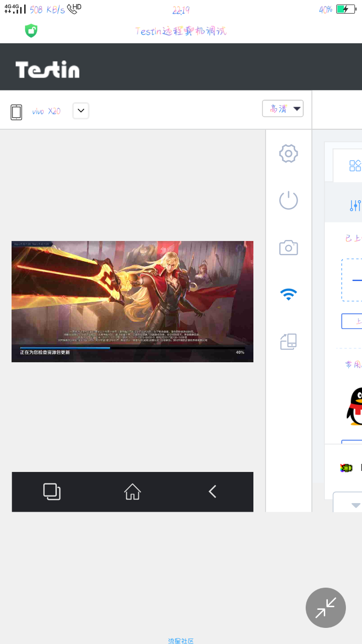The image size is (362, 644).
Task: Click the green shield security icon
Action: (x=31, y=31)
